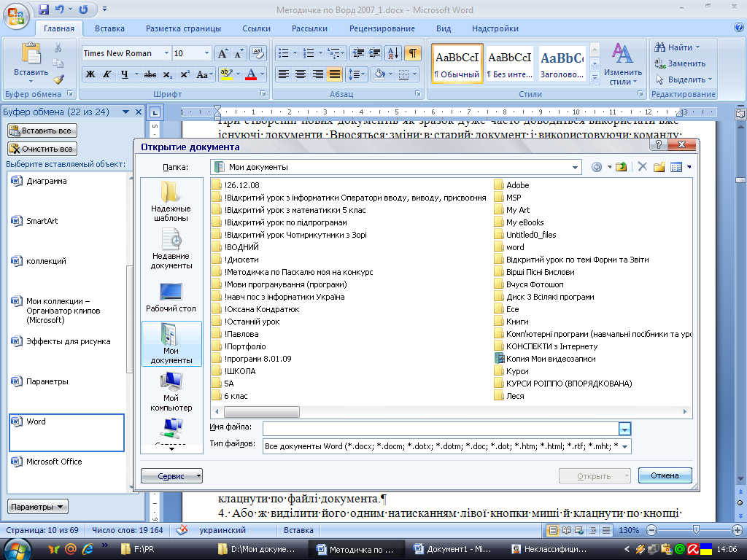Open dialog help question mark button
The height and width of the screenshot is (560, 747).
click(x=659, y=144)
